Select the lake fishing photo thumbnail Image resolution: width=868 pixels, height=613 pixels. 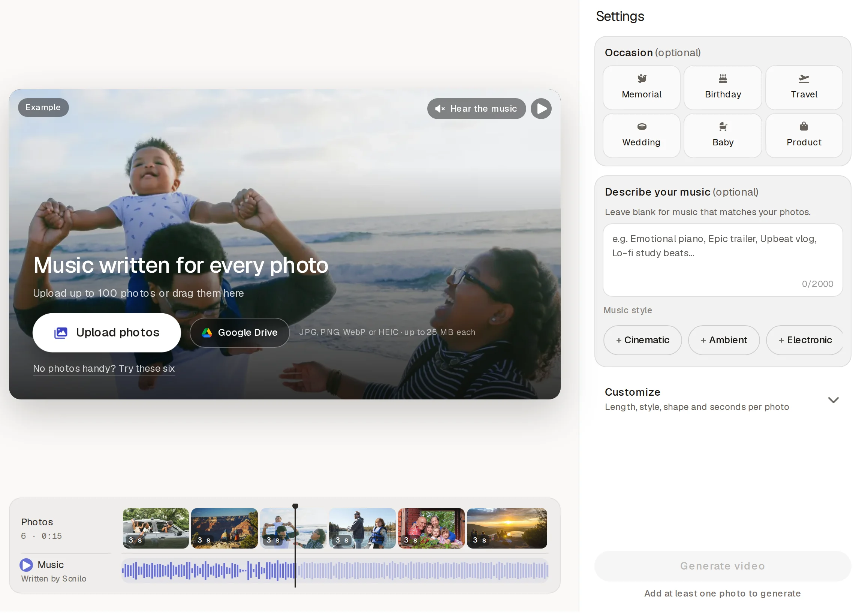point(363,529)
